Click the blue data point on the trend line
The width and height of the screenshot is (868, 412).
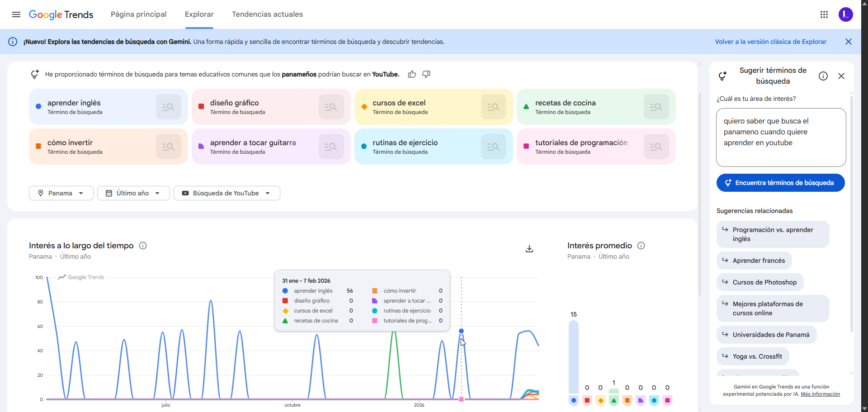pyautogui.click(x=461, y=331)
